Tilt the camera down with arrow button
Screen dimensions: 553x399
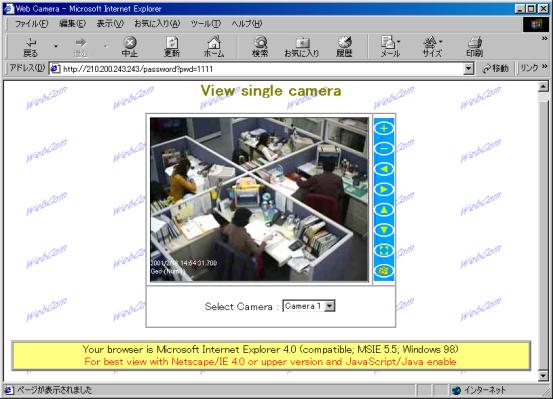click(x=384, y=230)
